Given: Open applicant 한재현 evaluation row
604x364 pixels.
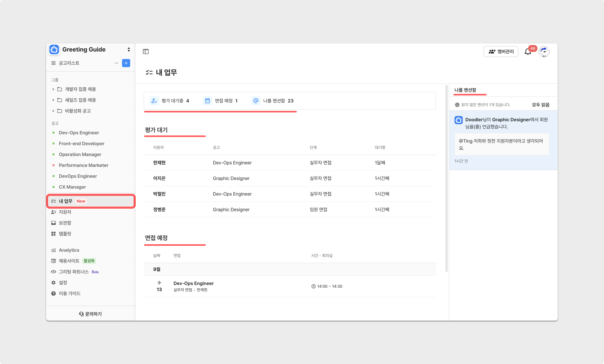Looking at the screenshot, I should point(159,163).
